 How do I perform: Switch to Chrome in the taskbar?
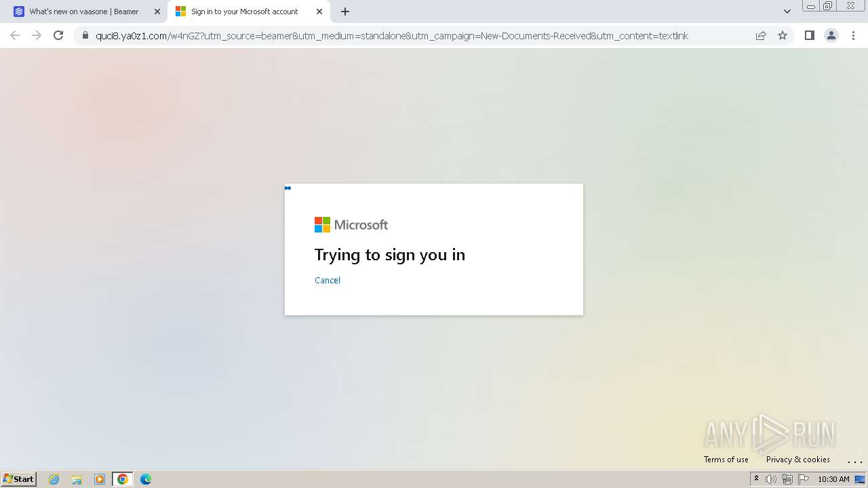point(123,479)
